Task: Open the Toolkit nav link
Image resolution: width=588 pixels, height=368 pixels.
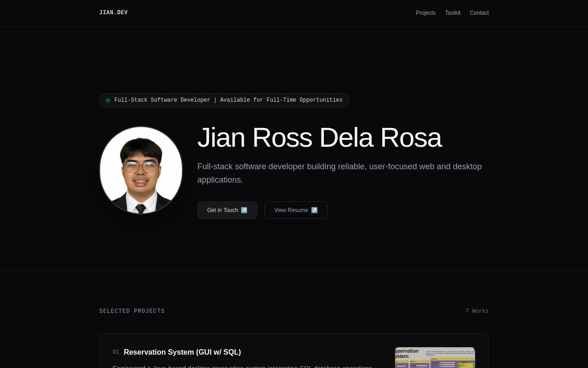Action: click(x=452, y=13)
